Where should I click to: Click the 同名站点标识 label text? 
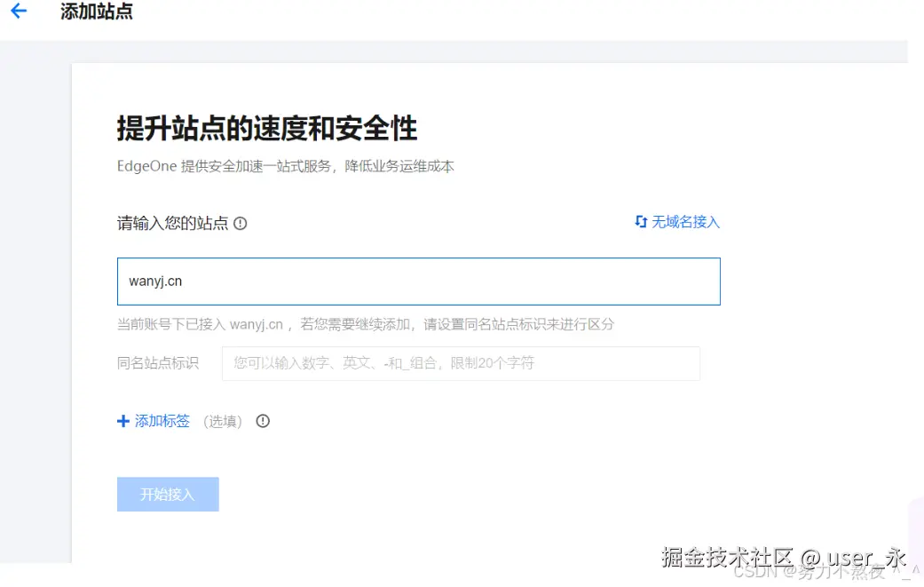click(x=158, y=363)
